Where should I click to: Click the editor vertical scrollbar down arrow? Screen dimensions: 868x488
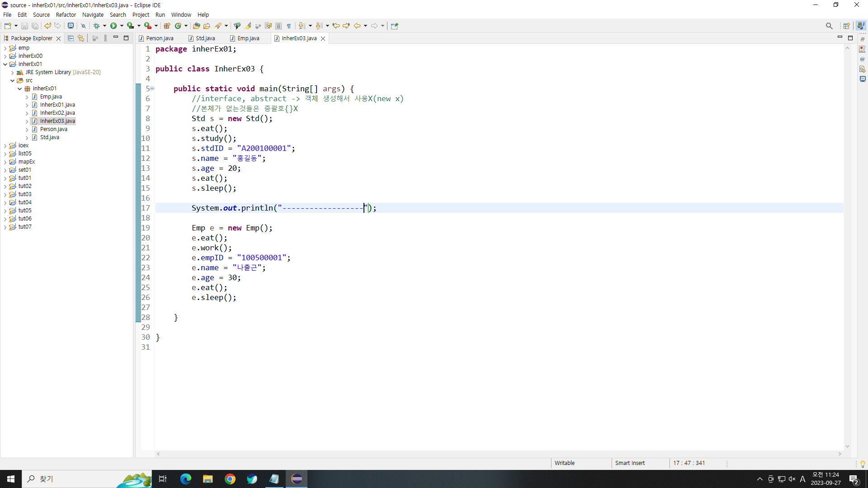tap(847, 446)
